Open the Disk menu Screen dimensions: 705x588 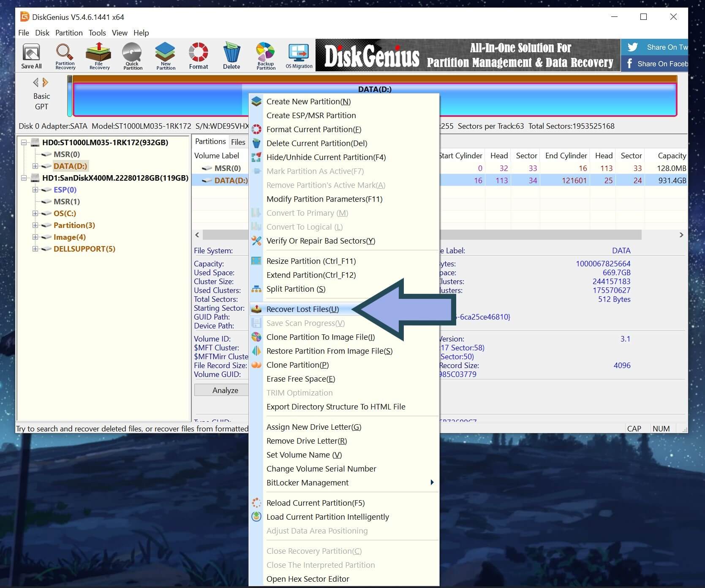click(42, 33)
